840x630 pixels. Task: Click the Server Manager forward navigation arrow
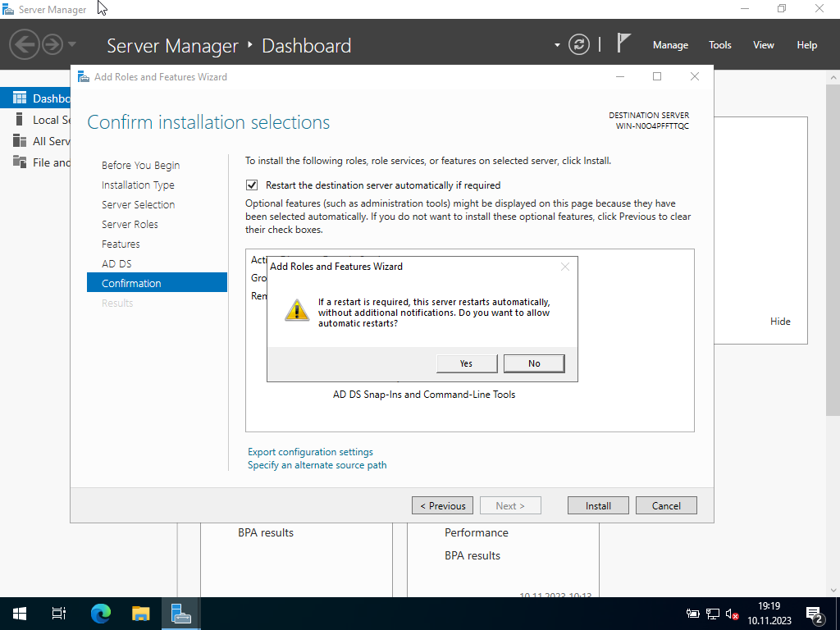click(x=52, y=44)
